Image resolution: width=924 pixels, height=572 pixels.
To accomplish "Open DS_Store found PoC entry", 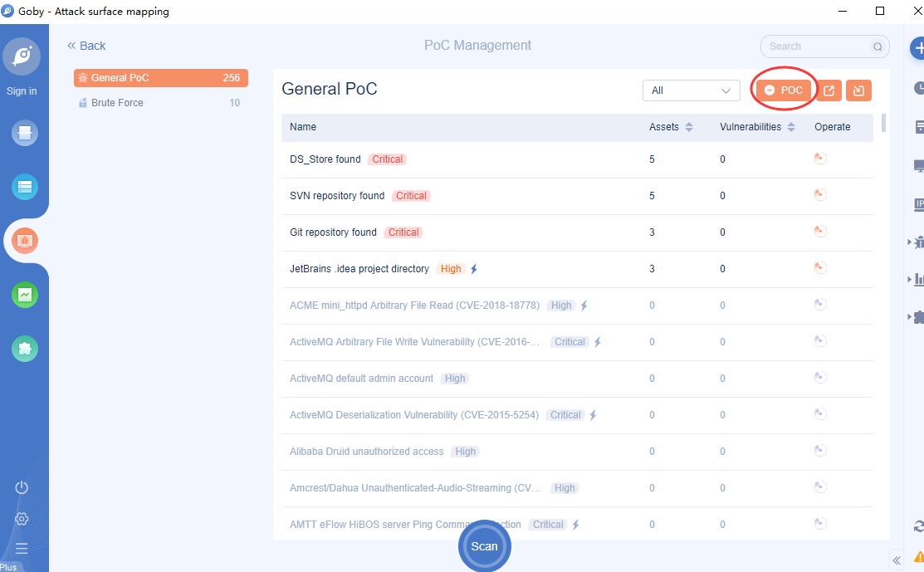I will click(325, 159).
